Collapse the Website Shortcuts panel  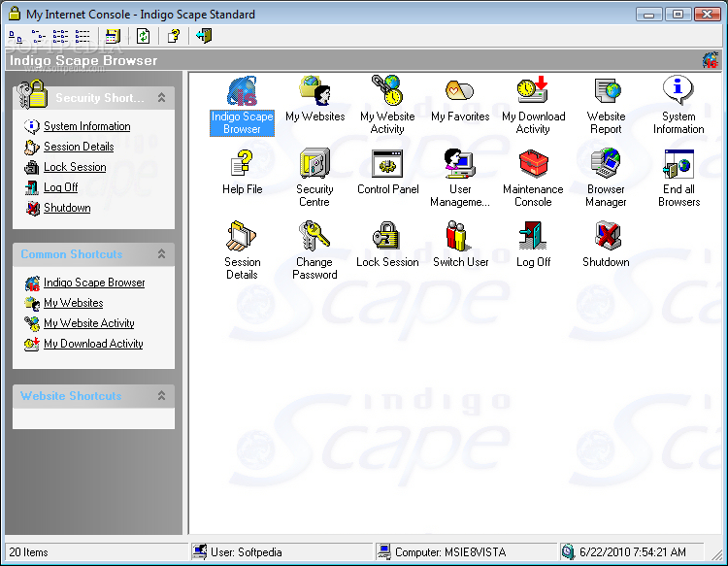(x=161, y=395)
